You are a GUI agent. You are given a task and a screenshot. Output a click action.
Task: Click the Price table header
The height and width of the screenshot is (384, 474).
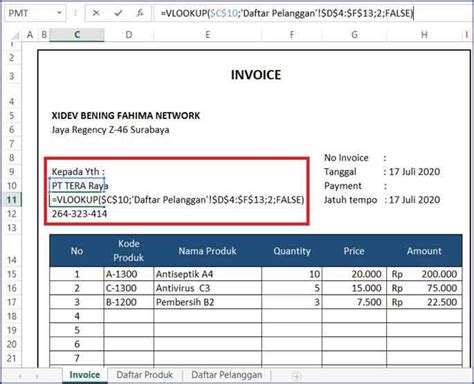click(x=354, y=251)
